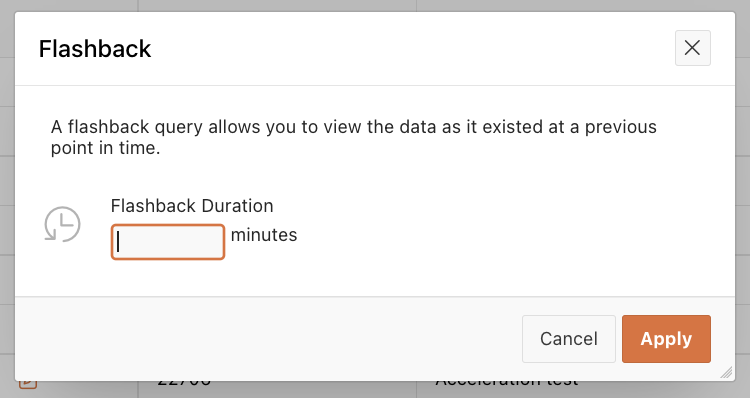Click the Flashback dialog title
The height and width of the screenshot is (398, 750).
point(95,49)
